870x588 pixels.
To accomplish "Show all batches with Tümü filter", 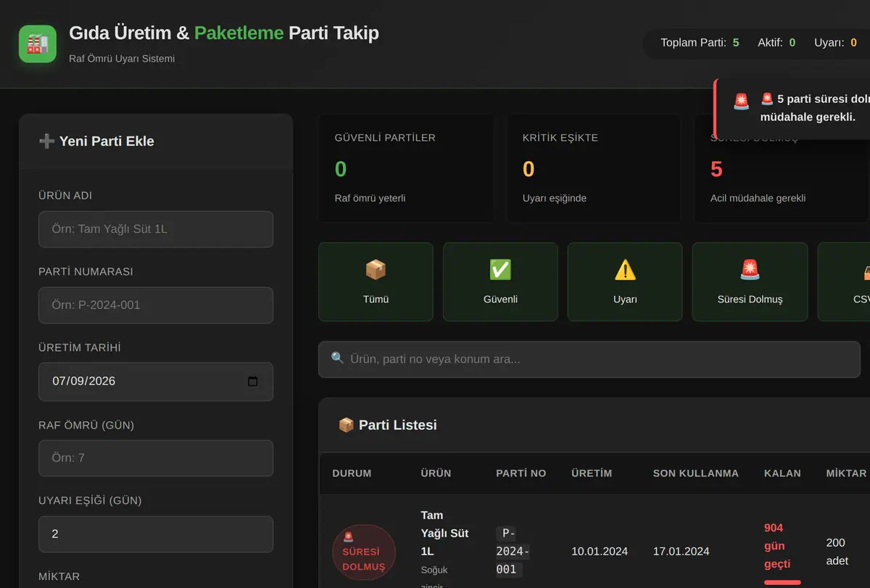I will [x=376, y=281].
